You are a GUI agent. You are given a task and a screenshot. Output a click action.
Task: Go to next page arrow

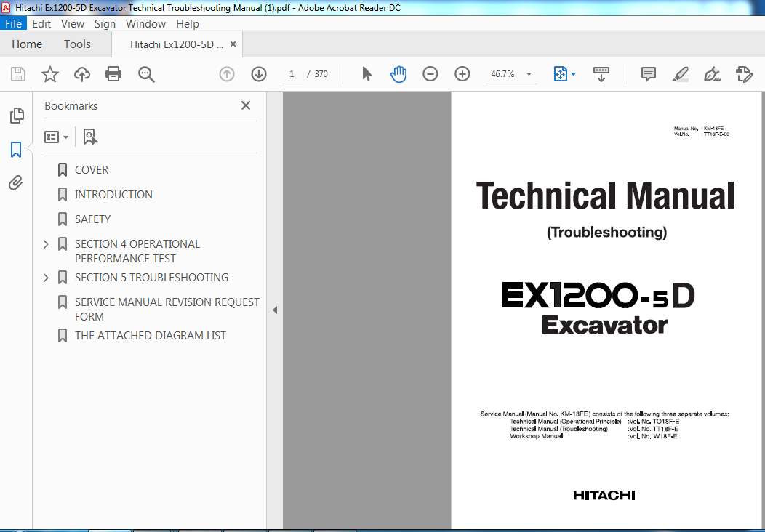259,74
